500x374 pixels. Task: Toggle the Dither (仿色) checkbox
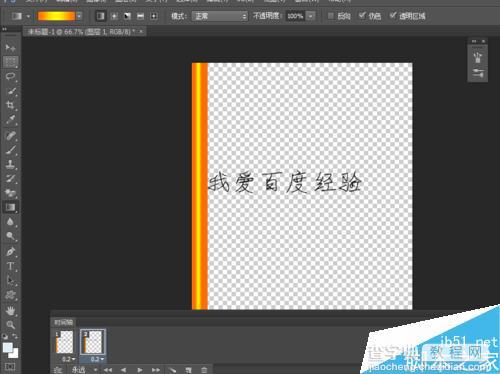[362, 15]
